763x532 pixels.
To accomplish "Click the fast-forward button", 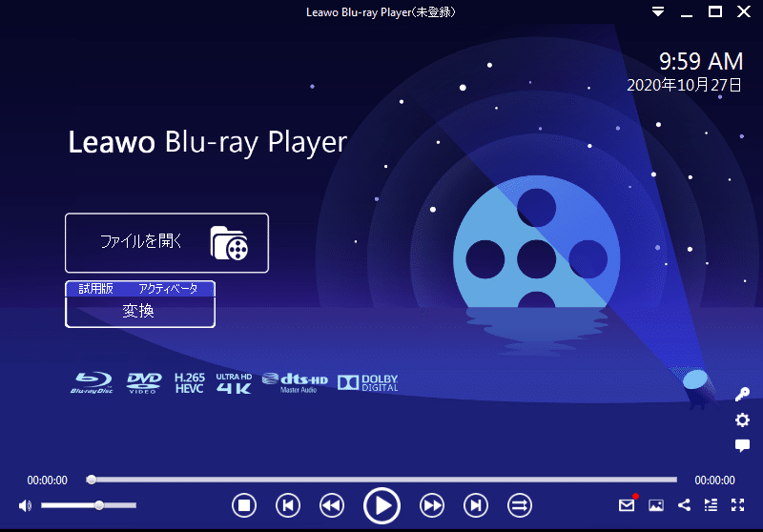I will coord(432,505).
